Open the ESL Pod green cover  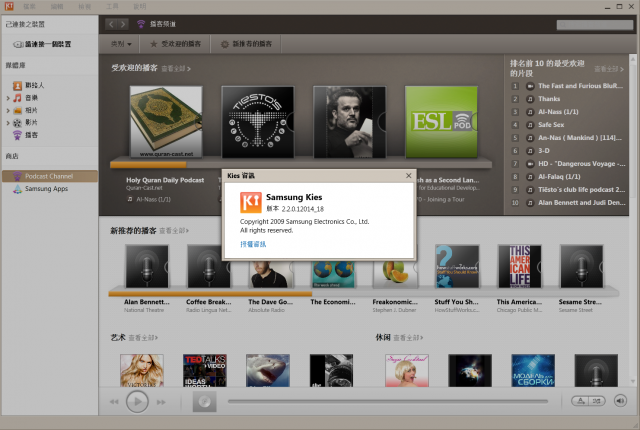click(441, 122)
